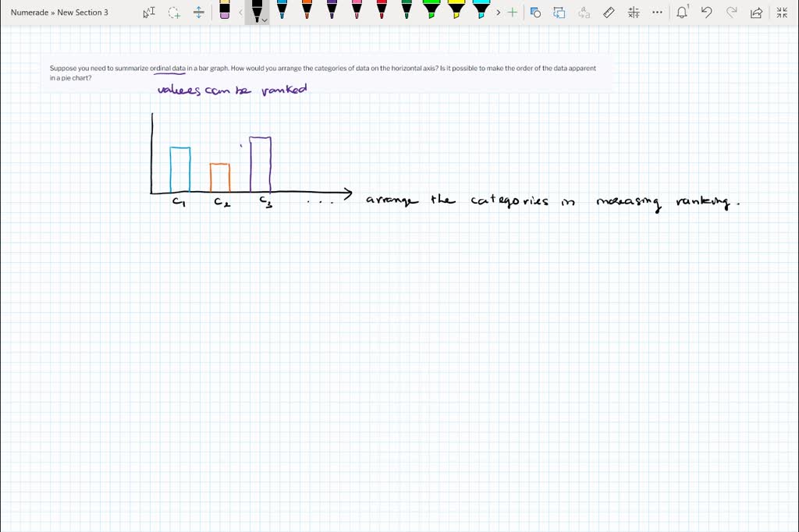Choose the Insert Space tool
This screenshot has height=532, width=799.
(x=199, y=12)
